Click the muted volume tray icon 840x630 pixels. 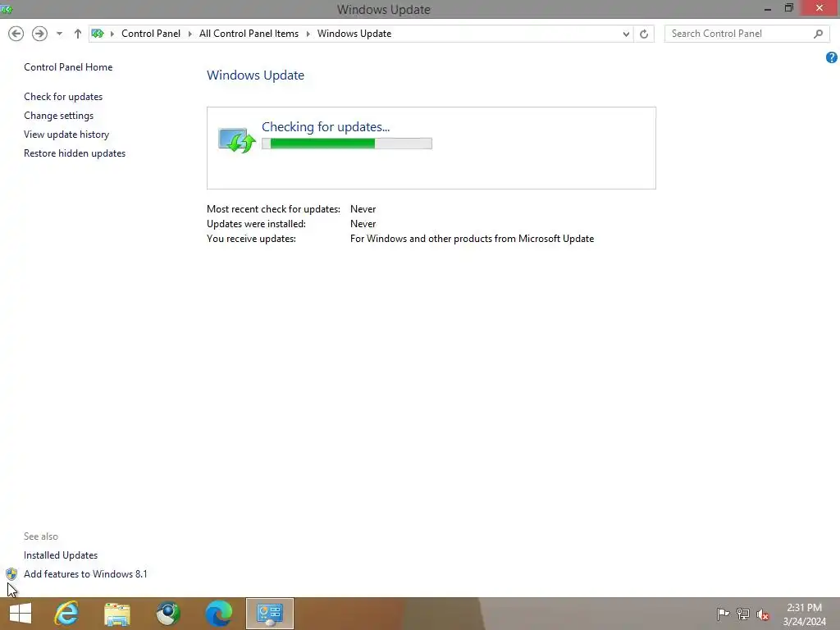(x=763, y=614)
